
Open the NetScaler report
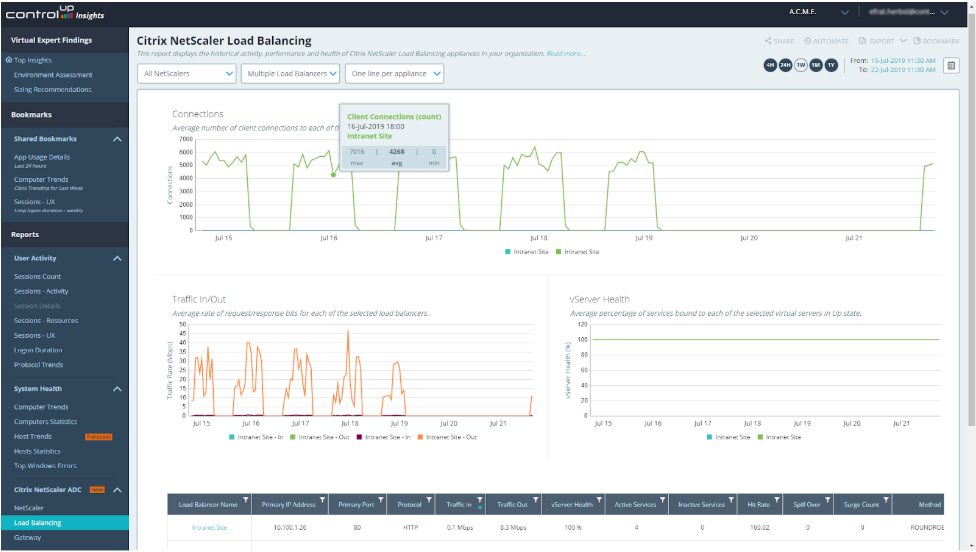[29, 508]
